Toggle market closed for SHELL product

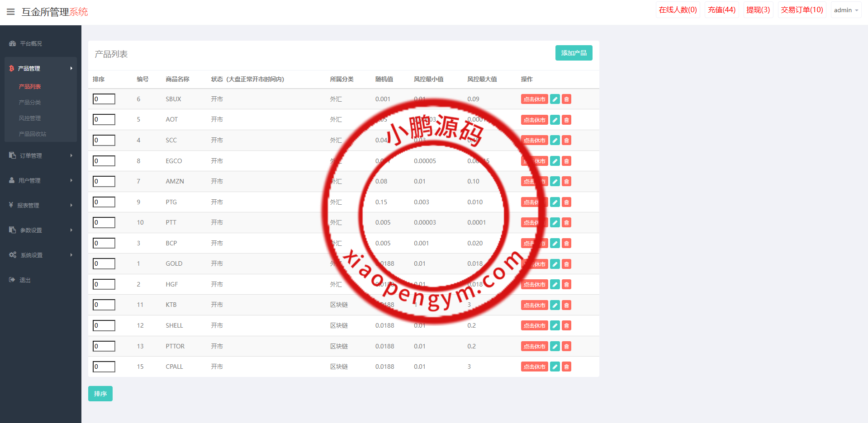coord(534,326)
